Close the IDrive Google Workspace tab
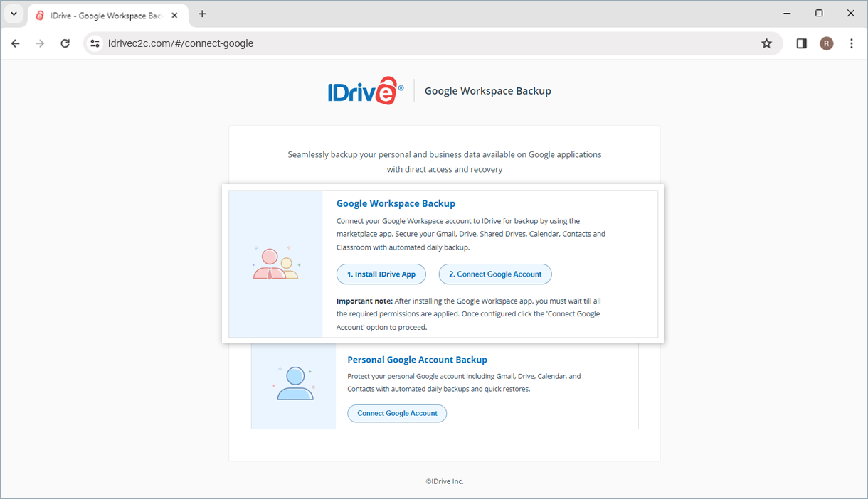The image size is (868, 499). [x=174, y=15]
